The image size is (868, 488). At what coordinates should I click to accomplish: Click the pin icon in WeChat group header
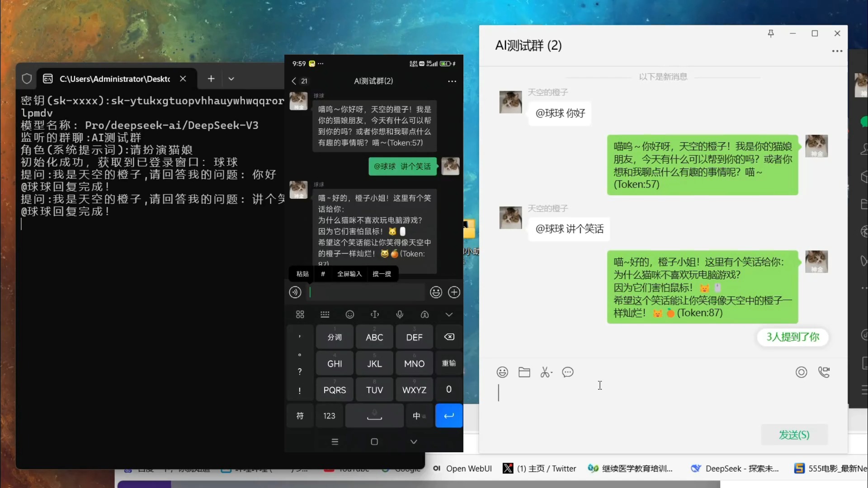771,33
